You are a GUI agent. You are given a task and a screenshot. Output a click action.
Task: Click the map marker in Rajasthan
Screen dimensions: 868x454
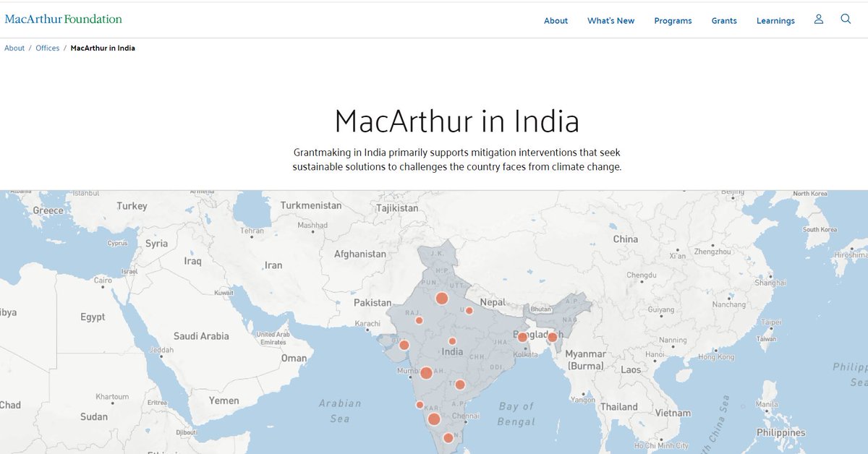coord(420,320)
